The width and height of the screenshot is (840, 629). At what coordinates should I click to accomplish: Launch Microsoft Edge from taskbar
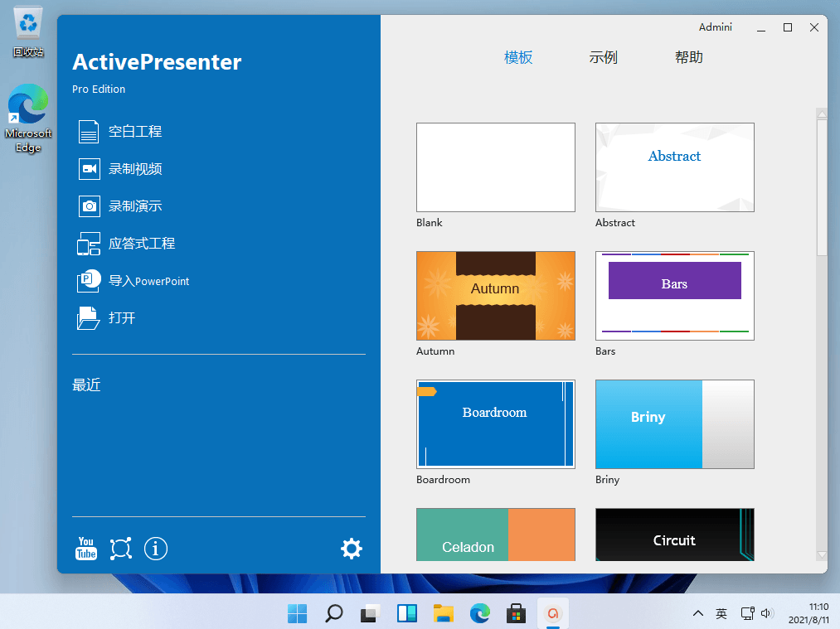(479, 613)
